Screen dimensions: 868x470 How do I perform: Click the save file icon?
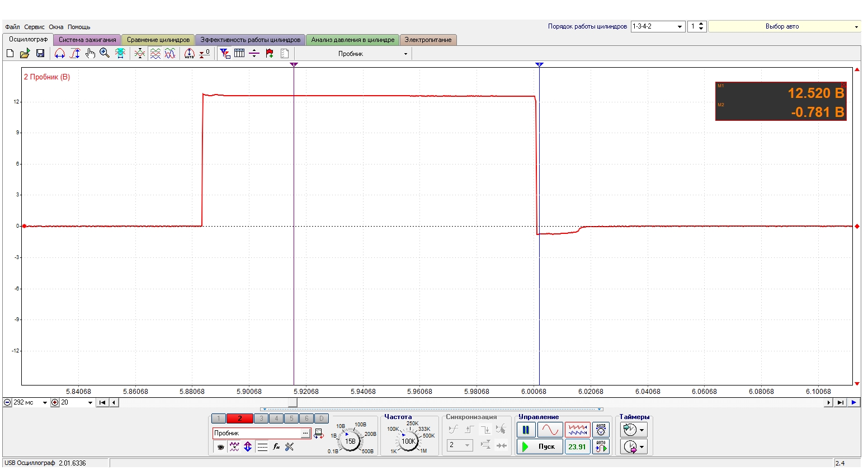pos(40,53)
